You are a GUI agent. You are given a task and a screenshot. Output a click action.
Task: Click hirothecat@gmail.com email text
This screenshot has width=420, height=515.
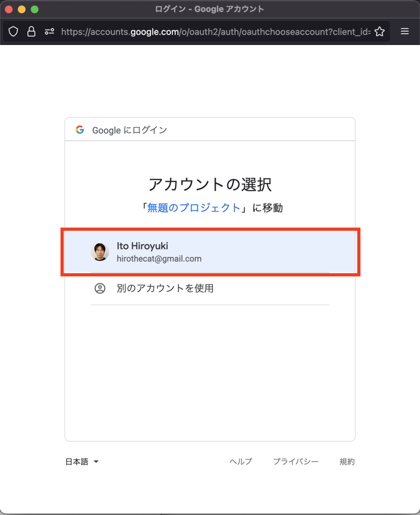point(159,259)
